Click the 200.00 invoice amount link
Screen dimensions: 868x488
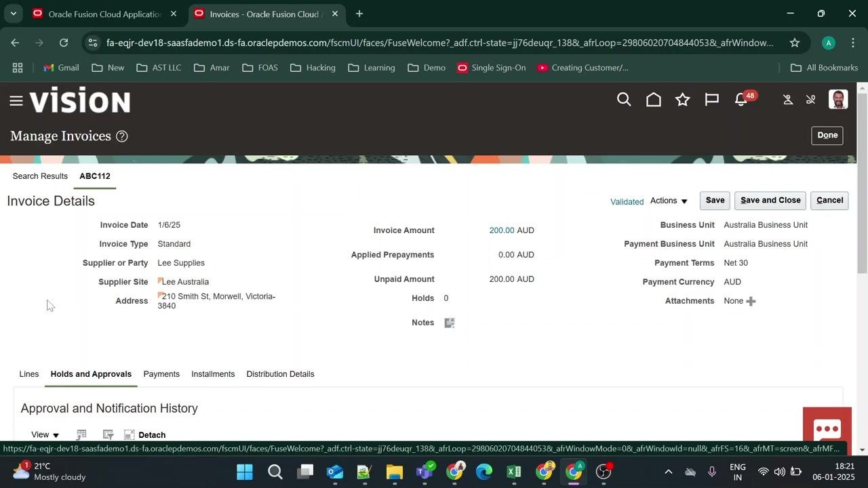click(x=502, y=230)
